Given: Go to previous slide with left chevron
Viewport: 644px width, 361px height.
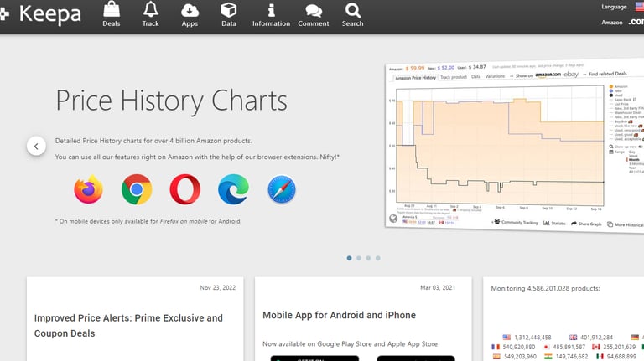Looking at the screenshot, I should coord(36,146).
